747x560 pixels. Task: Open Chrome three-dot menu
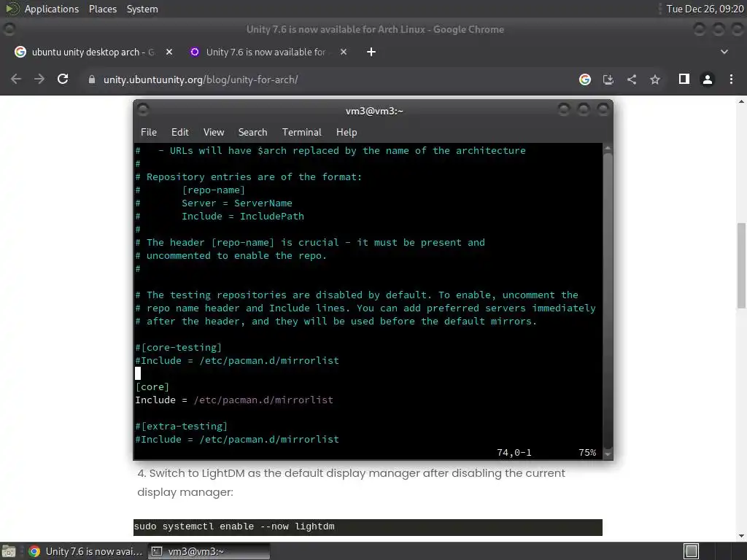(x=731, y=79)
